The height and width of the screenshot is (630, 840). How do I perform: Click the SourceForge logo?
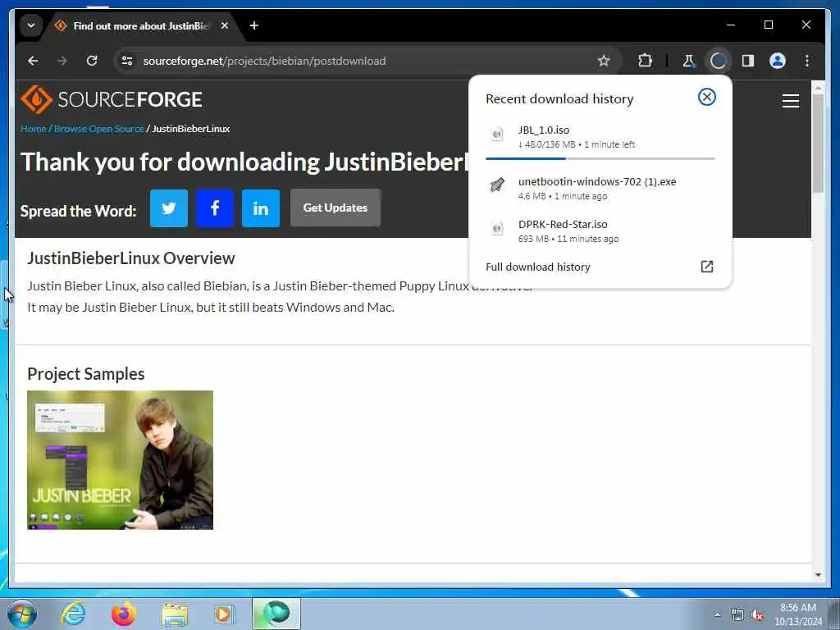[112, 99]
